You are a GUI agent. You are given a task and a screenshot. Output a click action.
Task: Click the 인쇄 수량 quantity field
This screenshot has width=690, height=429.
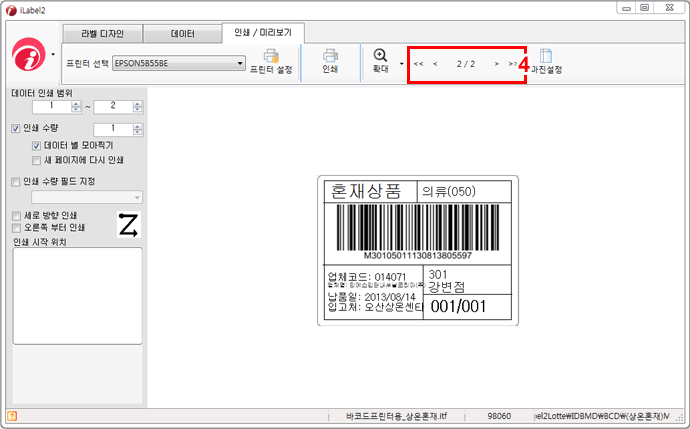(113, 129)
